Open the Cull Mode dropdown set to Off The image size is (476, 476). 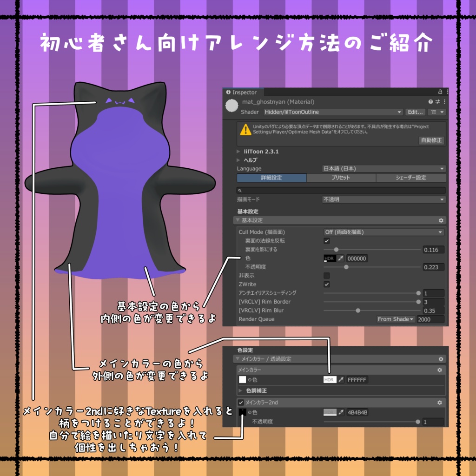pyautogui.click(x=383, y=232)
